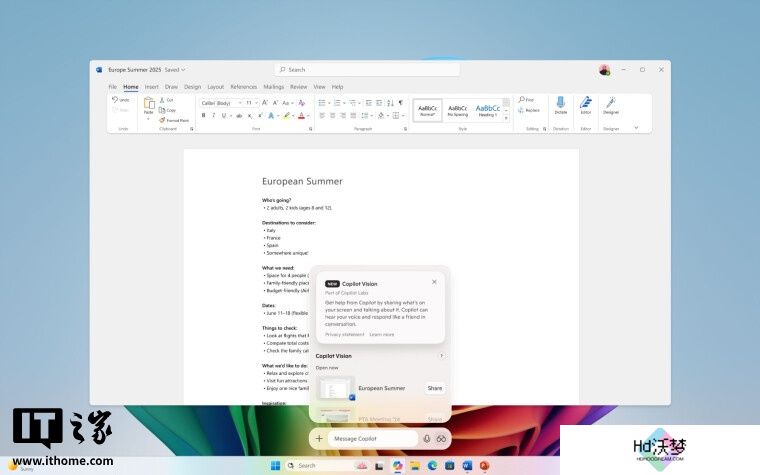Screen dimensions: 760x475
Task: Click the Word title bar Search box
Action: click(367, 70)
